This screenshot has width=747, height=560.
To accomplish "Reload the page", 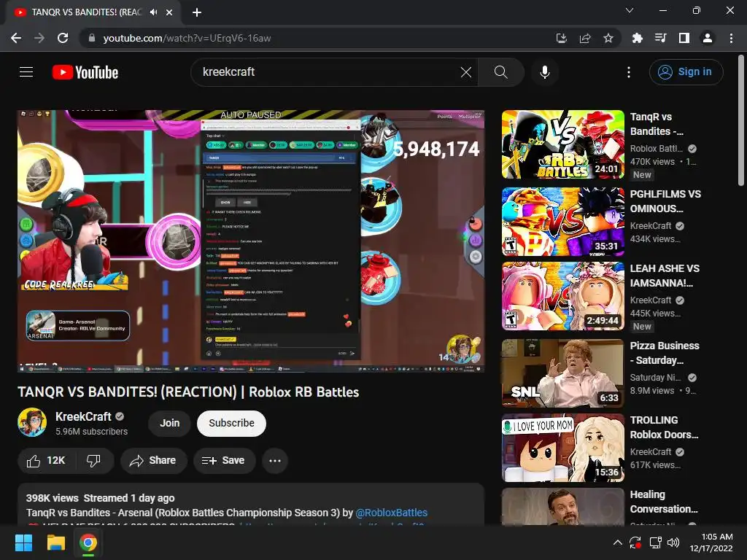I will (63, 38).
